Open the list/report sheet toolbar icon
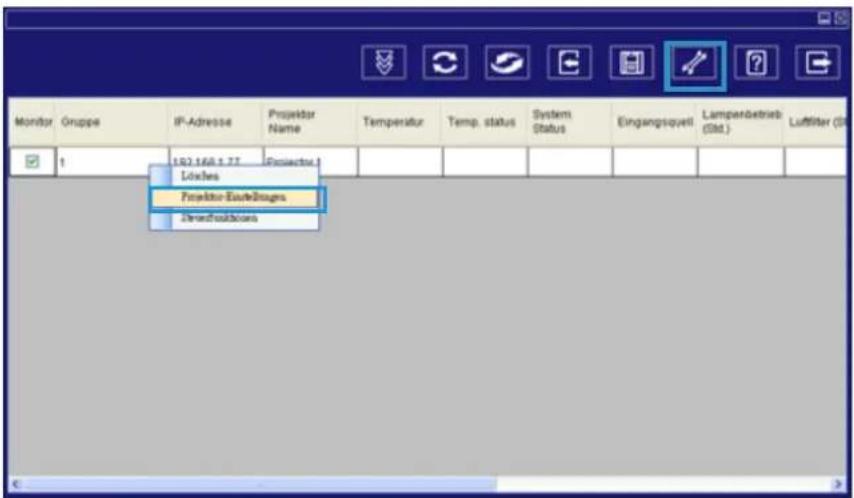The width and height of the screenshot is (854, 498). 632,63
